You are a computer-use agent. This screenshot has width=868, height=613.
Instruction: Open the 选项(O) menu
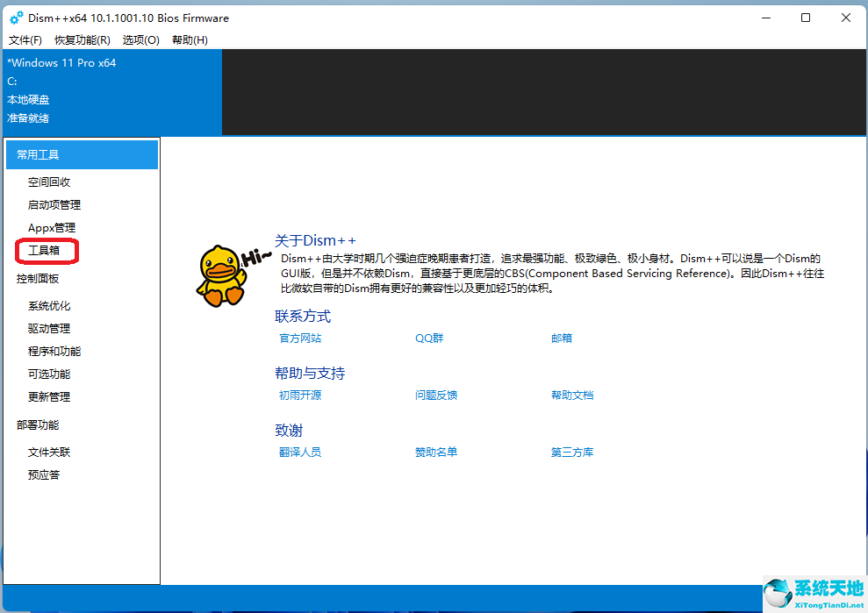click(x=140, y=39)
